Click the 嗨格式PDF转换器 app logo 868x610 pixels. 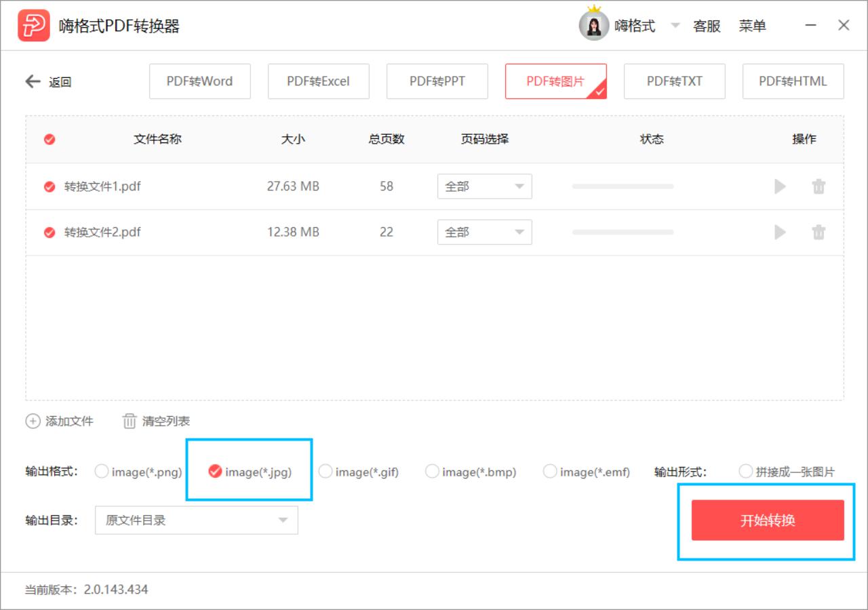(x=34, y=26)
